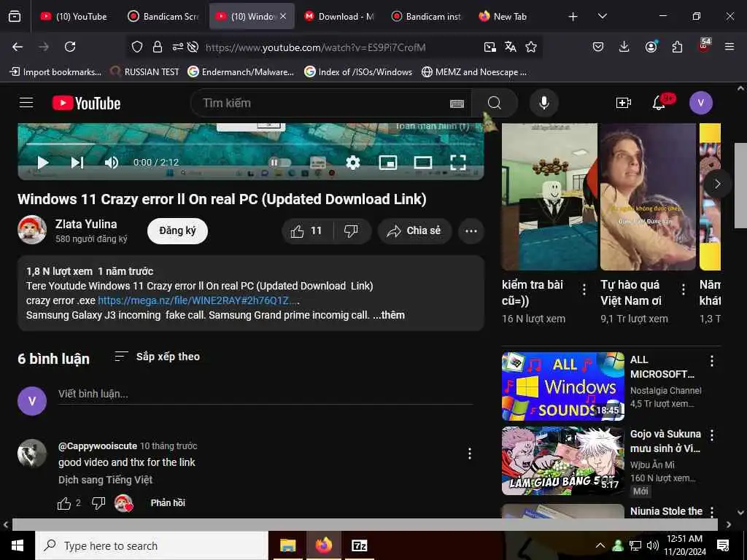This screenshot has width=747, height=560.
Task: Toggle the autoplay switch
Action: click(279, 163)
